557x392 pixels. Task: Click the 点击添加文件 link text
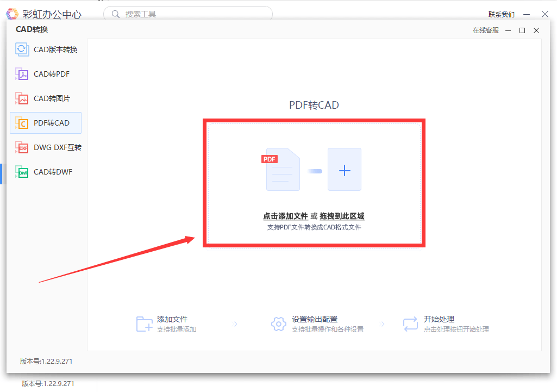[285, 216]
